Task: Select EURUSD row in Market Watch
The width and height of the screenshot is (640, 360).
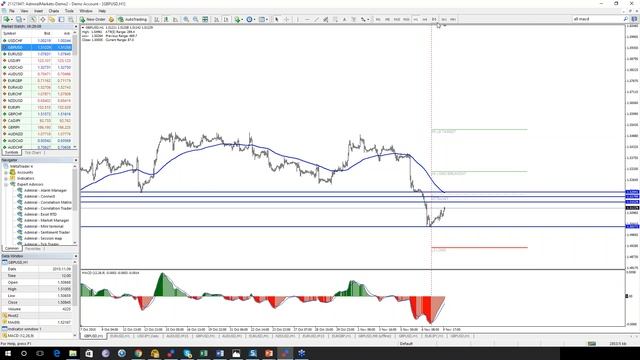Action: (38, 54)
